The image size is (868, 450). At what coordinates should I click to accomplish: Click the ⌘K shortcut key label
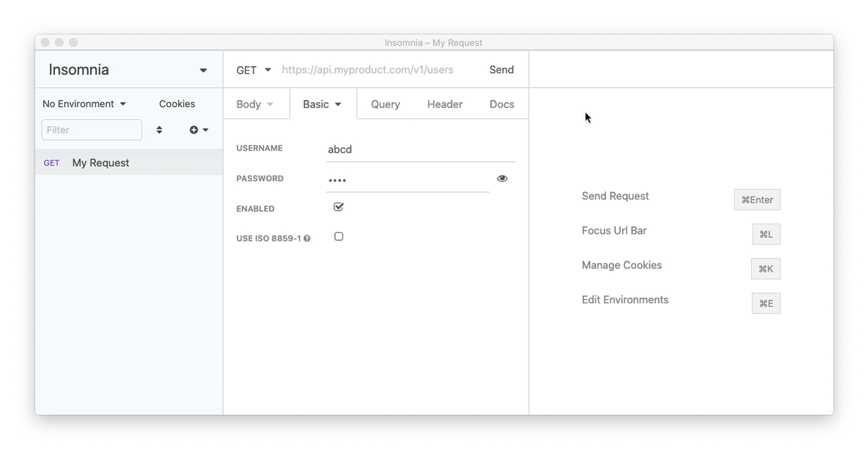click(x=766, y=269)
